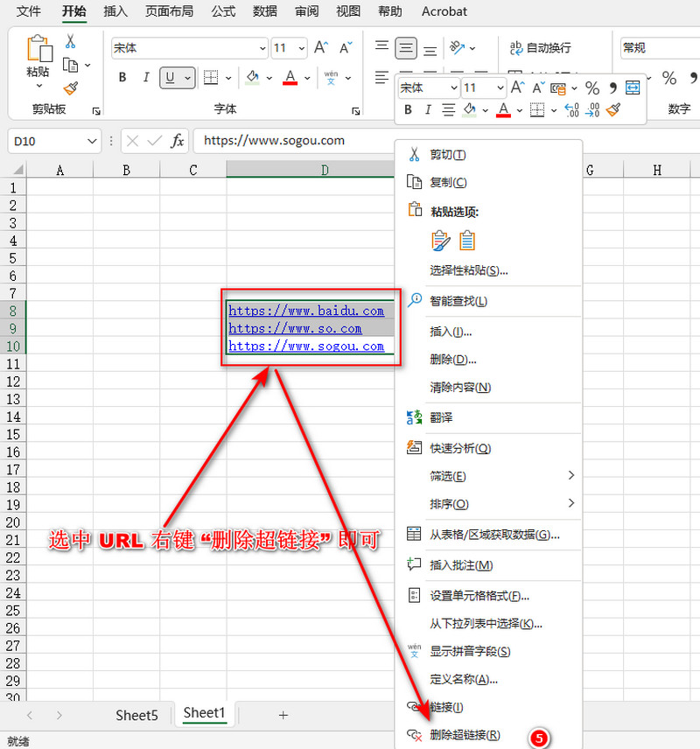This screenshot has height=749, width=700.
Task: Open the 插入 ribbon tab
Action: point(115,11)
